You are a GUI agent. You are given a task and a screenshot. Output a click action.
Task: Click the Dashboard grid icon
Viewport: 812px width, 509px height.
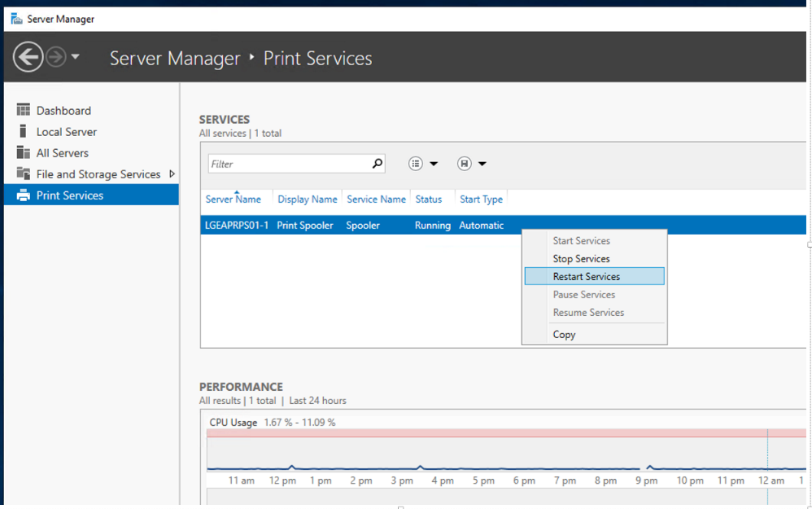click(x=24, y=110)
